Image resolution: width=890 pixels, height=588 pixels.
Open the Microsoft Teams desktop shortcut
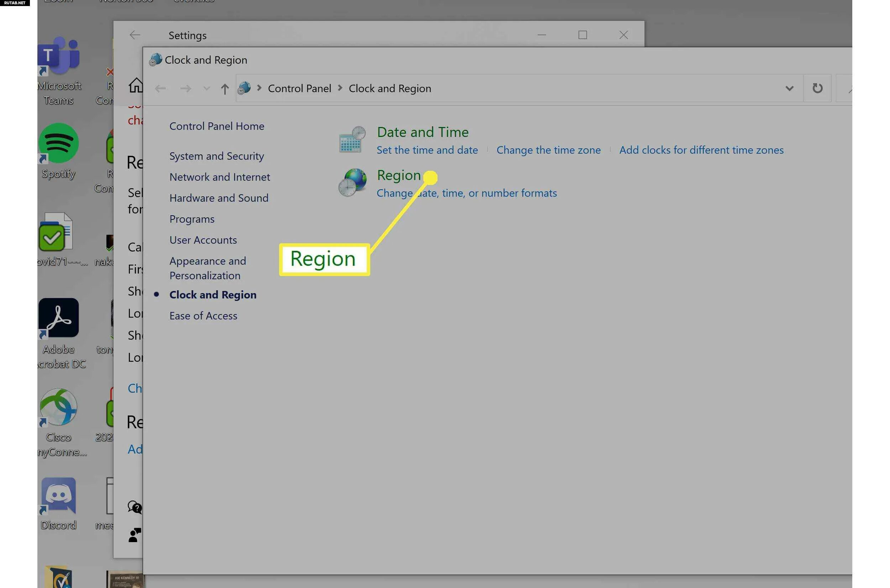point(58,55)
